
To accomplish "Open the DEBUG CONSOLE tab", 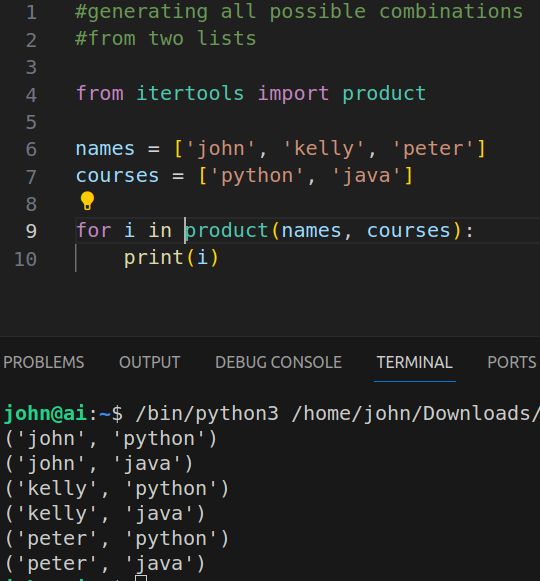I will pos(278,362).
